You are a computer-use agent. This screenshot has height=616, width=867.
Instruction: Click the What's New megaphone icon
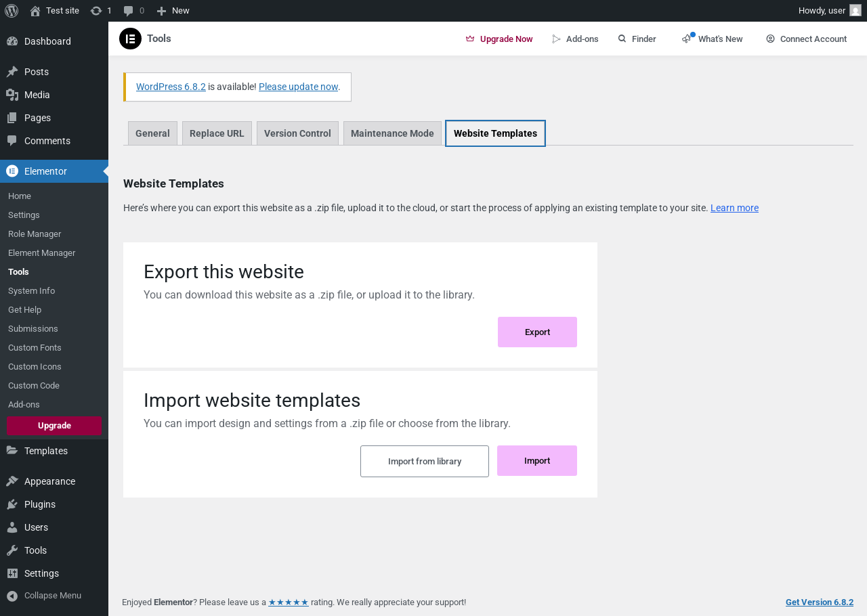click(x=687, y=39)
